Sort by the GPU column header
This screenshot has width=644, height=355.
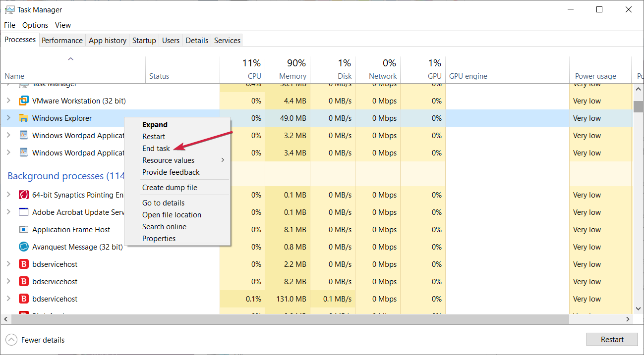[x=423, y=69]
